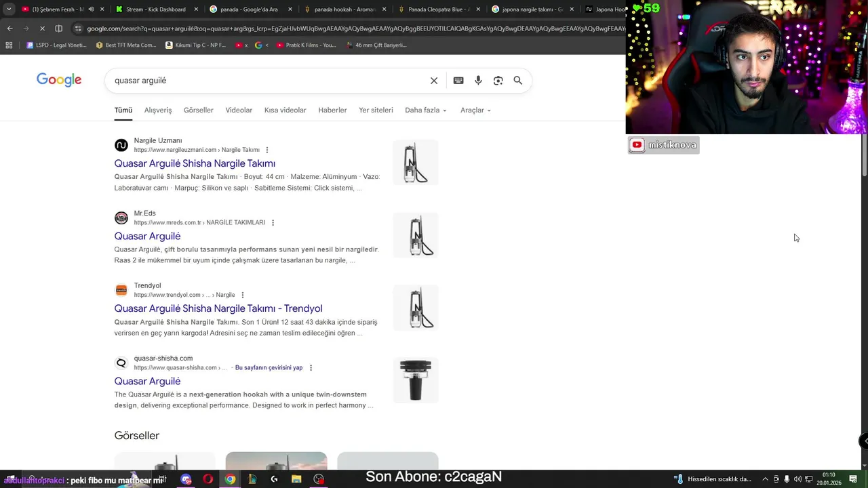Open the taskbar volume control icon
Image resolution: width=868 pixels, height=488 pixels.
tap(797, 479)
